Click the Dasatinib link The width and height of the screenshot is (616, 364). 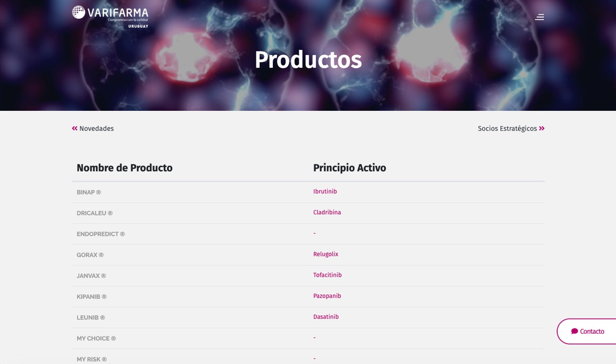click(x=326, y=317)
